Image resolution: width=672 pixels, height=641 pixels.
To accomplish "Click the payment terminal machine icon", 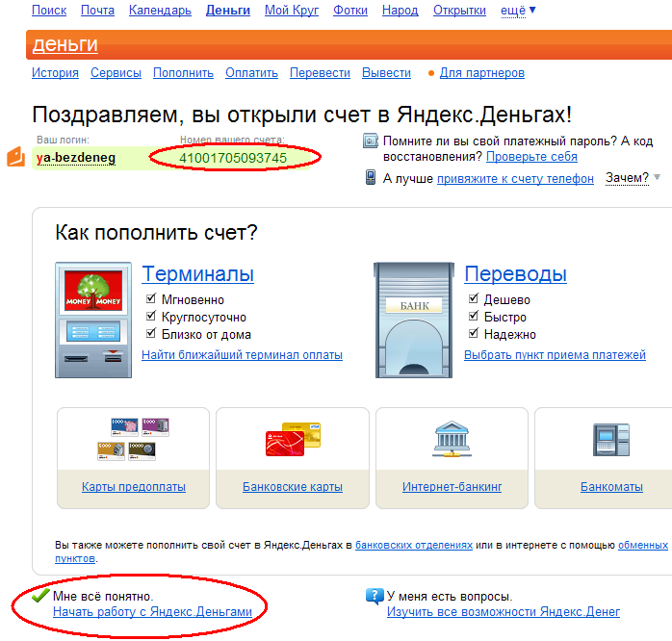I will click(x=94, y=318).
